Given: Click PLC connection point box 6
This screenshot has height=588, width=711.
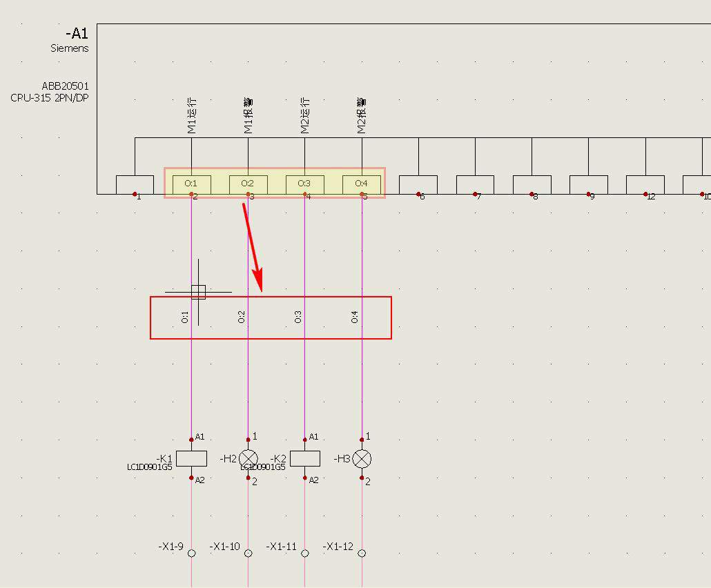Looking at the screenshot, I should click(x=418, y=184).
